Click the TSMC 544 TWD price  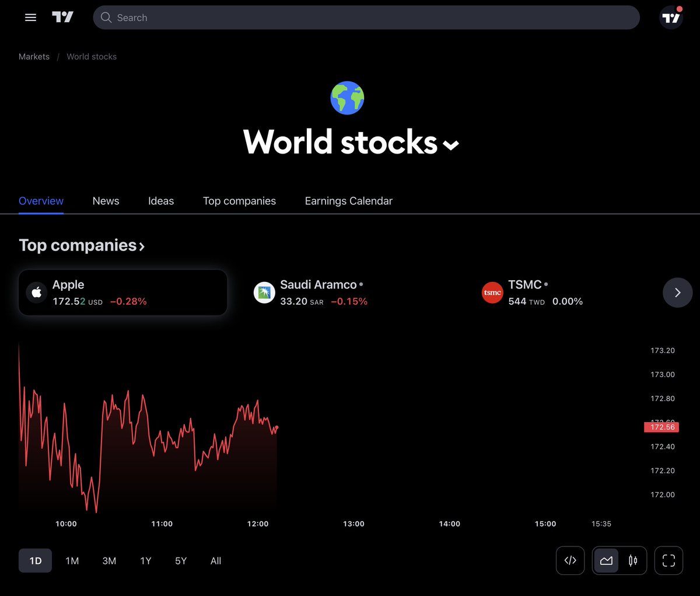526,301
